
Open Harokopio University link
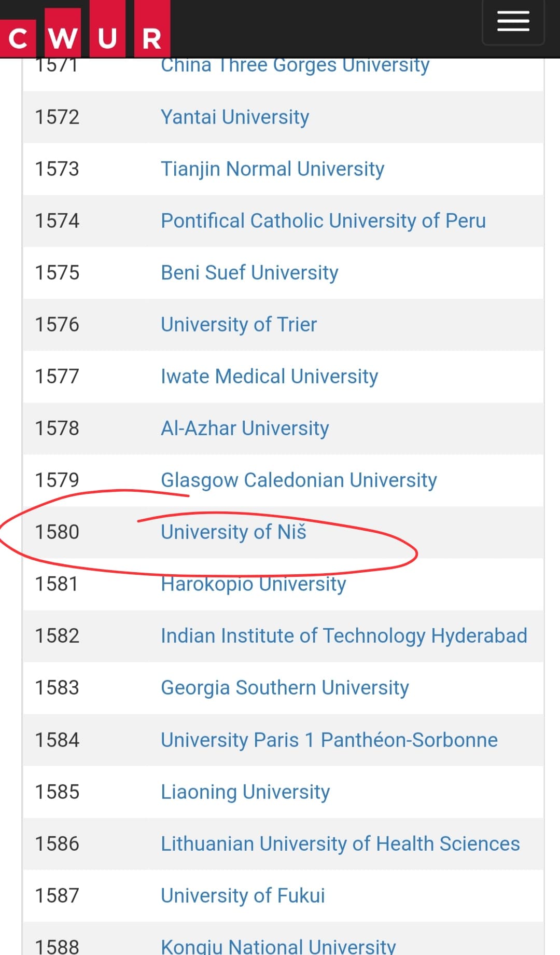click(x=253, y=585)
